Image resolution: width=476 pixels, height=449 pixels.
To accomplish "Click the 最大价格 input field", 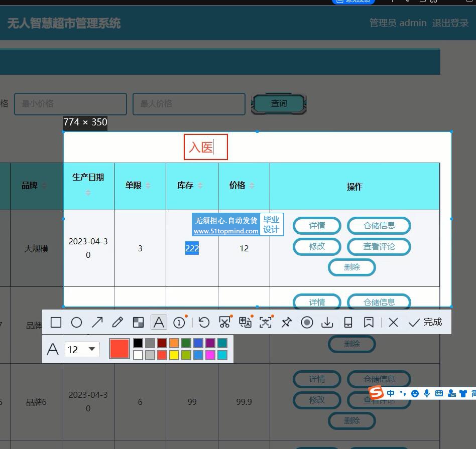I will tap(189, 104).
